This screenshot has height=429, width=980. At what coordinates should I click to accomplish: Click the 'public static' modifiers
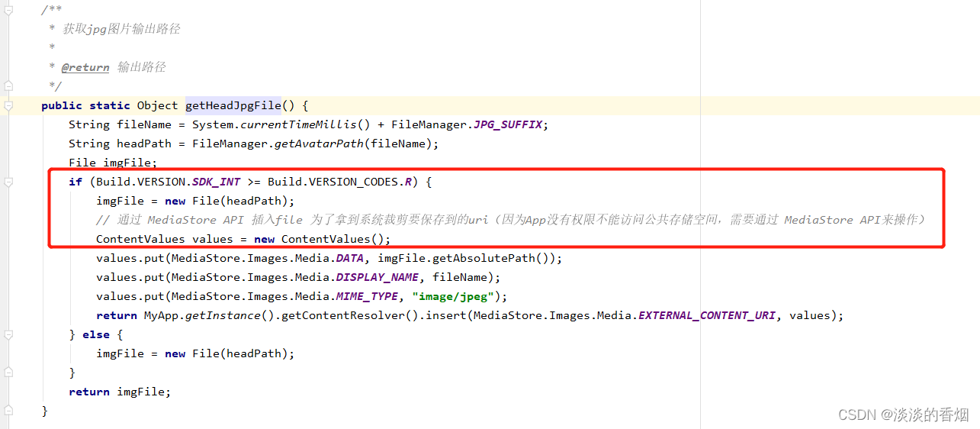(x=85, y=105)
